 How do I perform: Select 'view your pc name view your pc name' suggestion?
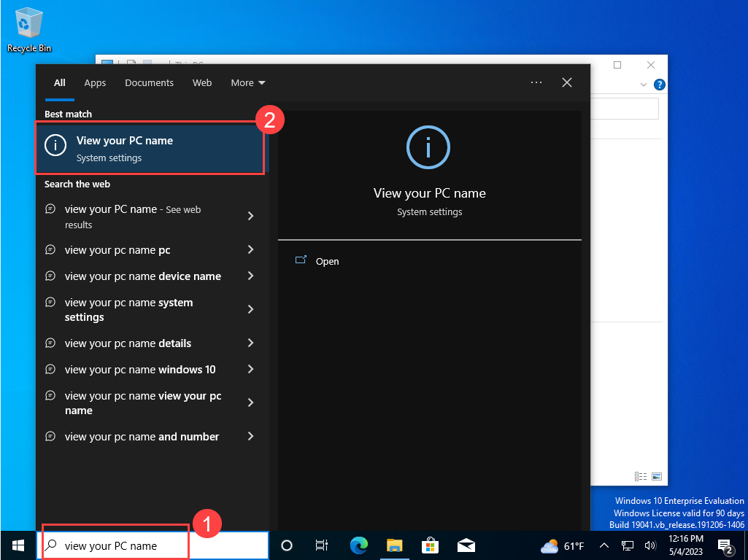click(143, 403)
